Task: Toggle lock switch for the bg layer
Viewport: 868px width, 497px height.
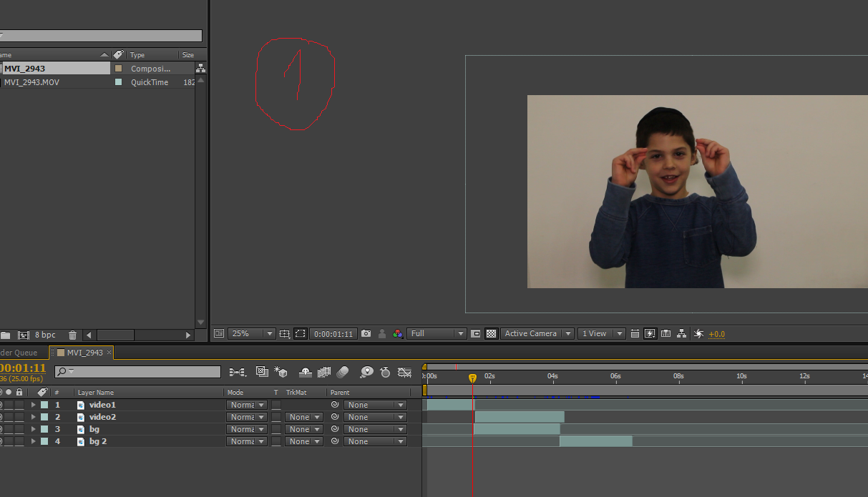Action: click(19, 429)
